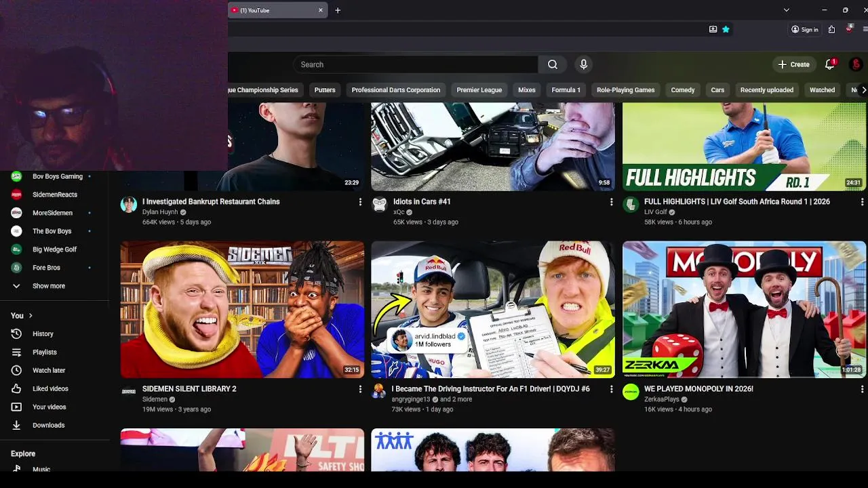Select the Recently uploaded chip
Image resolution: width=868 pixels, height=488 pixels.
pyautogui.click(x=767, y=90)
